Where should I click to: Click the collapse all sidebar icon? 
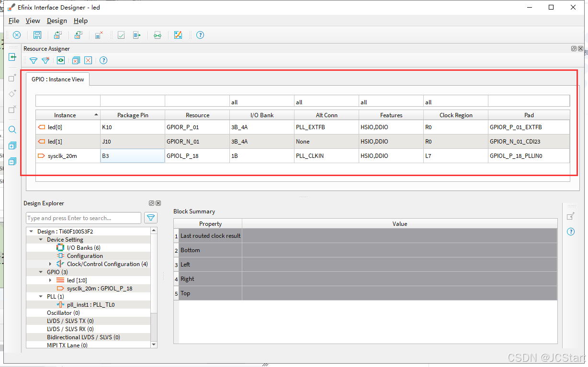[x=12, y=161]
